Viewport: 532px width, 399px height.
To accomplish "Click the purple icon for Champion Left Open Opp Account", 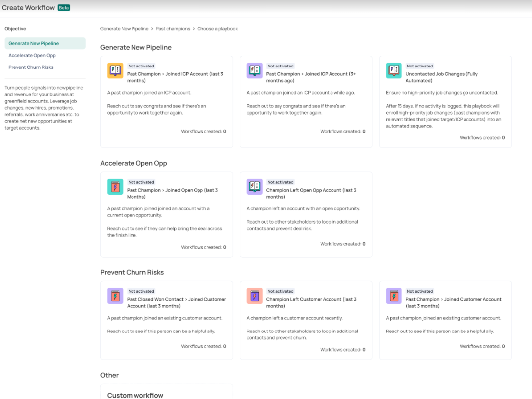I will (254, 187).
